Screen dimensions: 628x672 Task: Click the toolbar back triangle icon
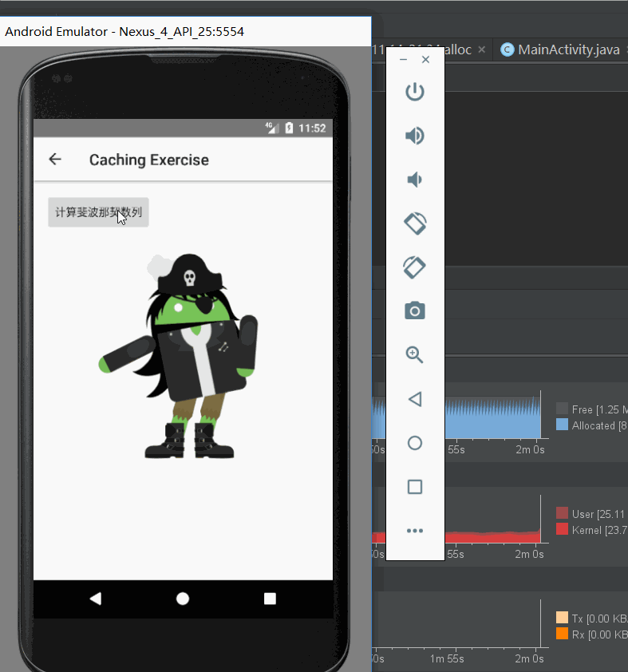point(415,399)
